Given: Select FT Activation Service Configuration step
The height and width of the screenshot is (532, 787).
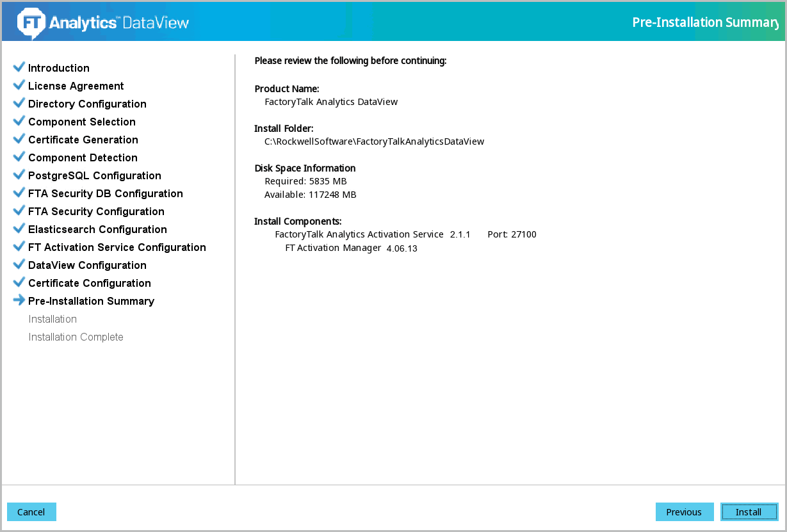Looking at the screenshot, I should point(117,247).
